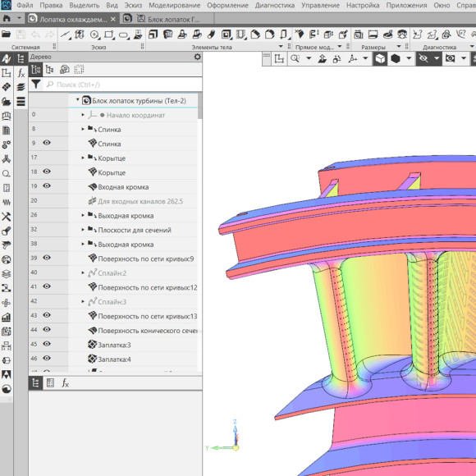Open the dropdown next to the zoom magnifier

(309, 58)
